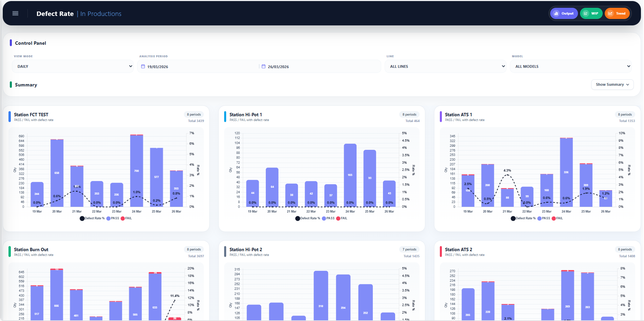Expand the ALL LINES dropdown
The width and height of the screenshot is (644, 321).
pyautogui.click(x=446, y=66)
